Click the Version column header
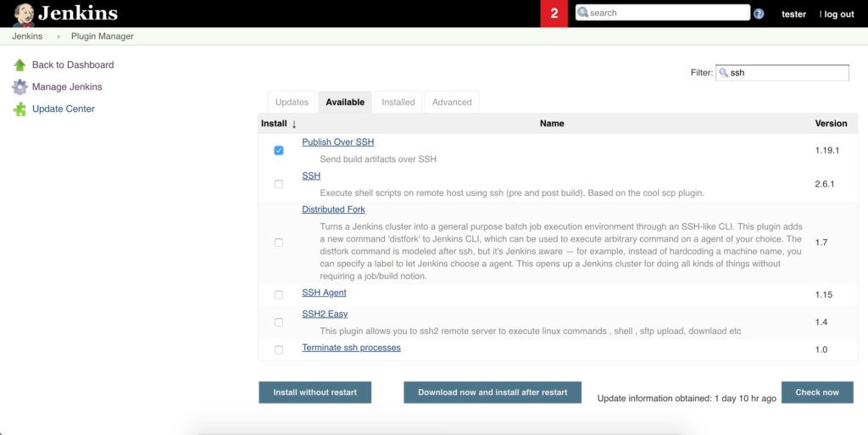Image resolution: width=868 pixels, height=435 pixels. (x=831, y=124)
